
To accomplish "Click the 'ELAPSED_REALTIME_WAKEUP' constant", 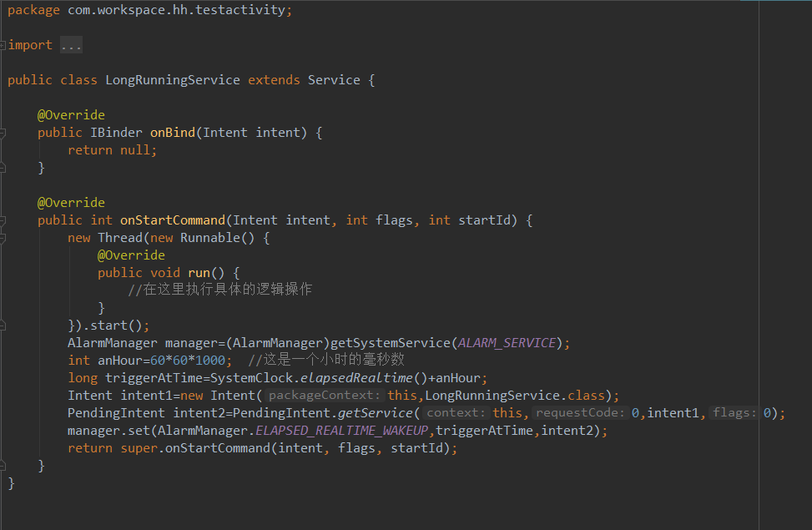I will 342,431.
